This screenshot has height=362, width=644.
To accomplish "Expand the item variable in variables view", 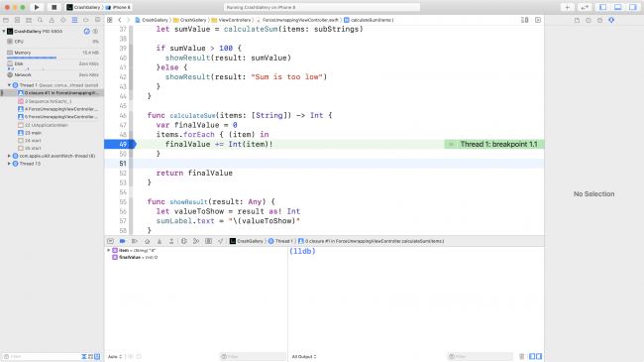I will point(108,250).
